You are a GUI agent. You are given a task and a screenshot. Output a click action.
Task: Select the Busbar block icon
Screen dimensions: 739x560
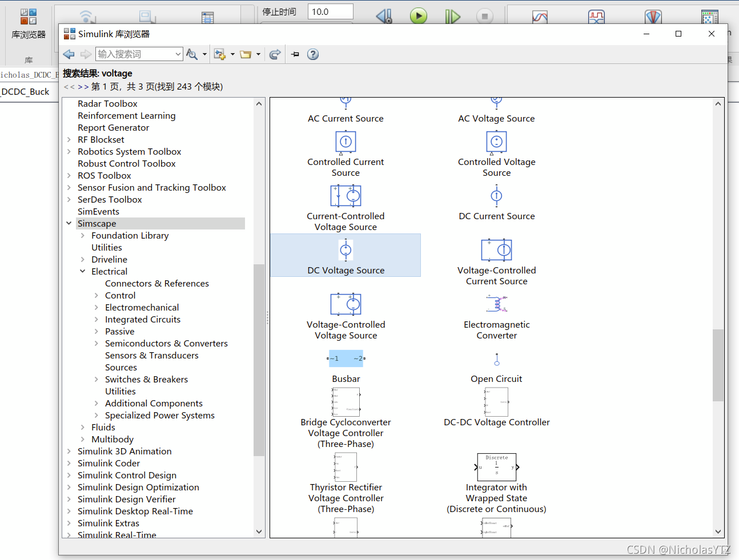346,358
